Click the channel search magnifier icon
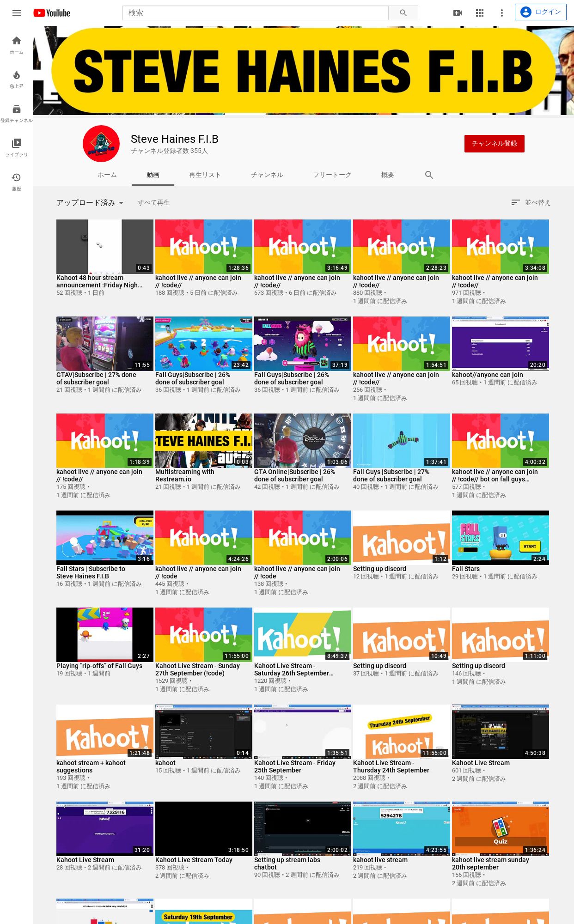Image resolution: width=574 pixels, height=924 pixels. pos(429,175)
